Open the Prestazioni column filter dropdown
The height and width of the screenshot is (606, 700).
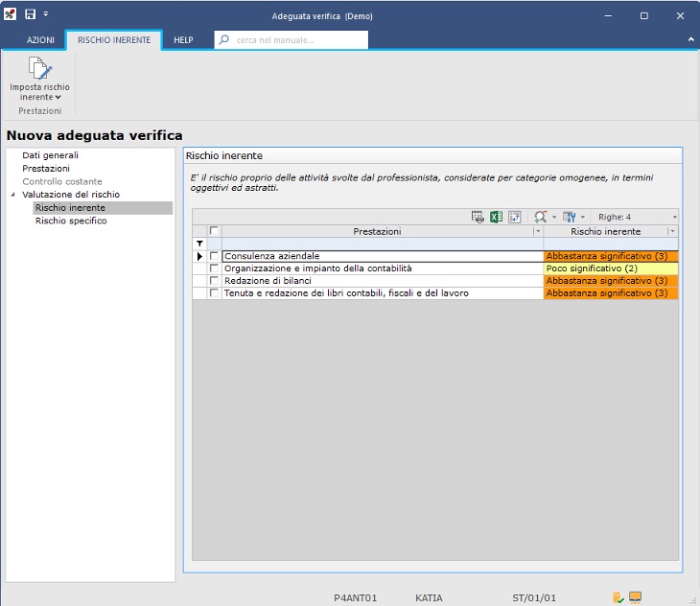[x=537, y=232]
